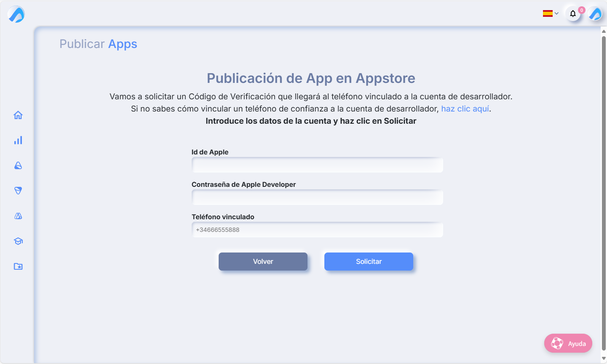Viewport: 607px width, 364px height.
Task: Click the Solicitar button
Action: coord(369,261)
